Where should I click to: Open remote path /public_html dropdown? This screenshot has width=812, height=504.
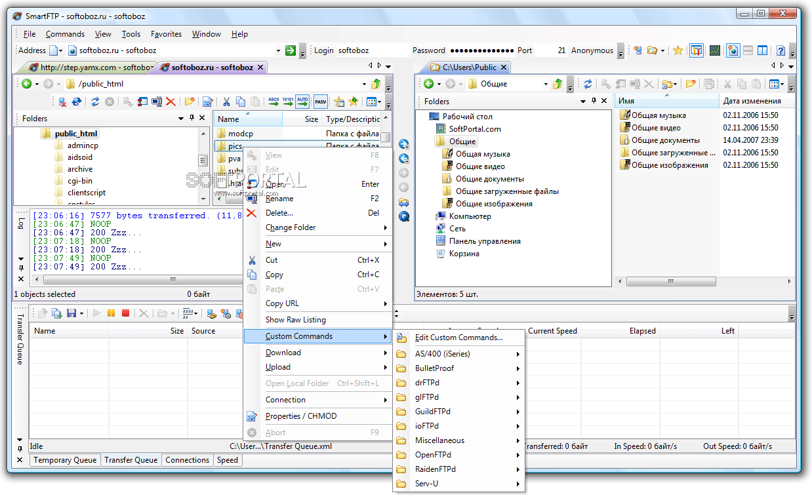(x=364, y=84)
